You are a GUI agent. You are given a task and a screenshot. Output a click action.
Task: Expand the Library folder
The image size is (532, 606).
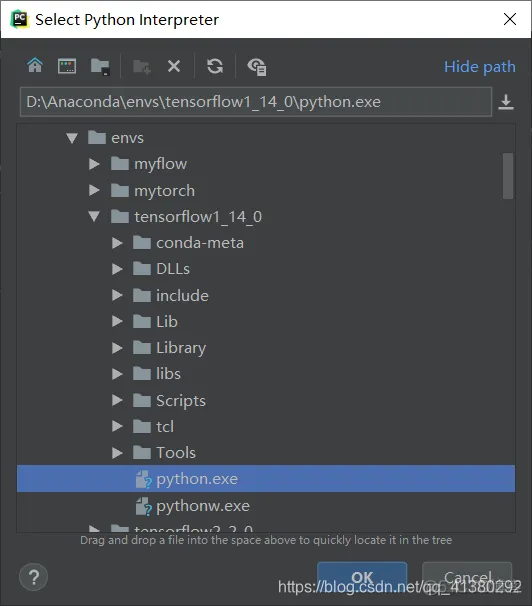(x=117, y=348)
